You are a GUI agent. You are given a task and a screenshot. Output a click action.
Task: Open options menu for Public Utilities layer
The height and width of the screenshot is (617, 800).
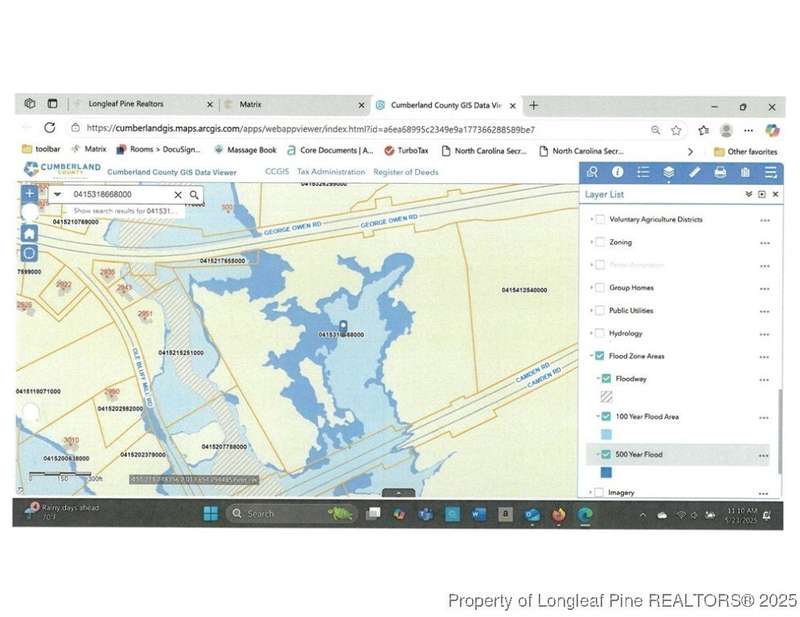(765, 311)
